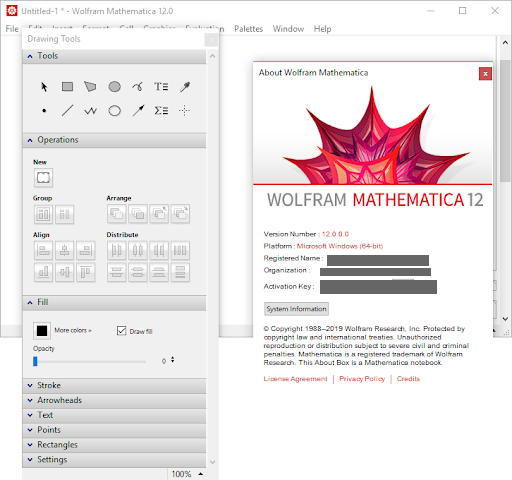This screenshot has width=512, height=480.
Task: Click the first Distribute icon, bottom row
Action: pos(117,272)
